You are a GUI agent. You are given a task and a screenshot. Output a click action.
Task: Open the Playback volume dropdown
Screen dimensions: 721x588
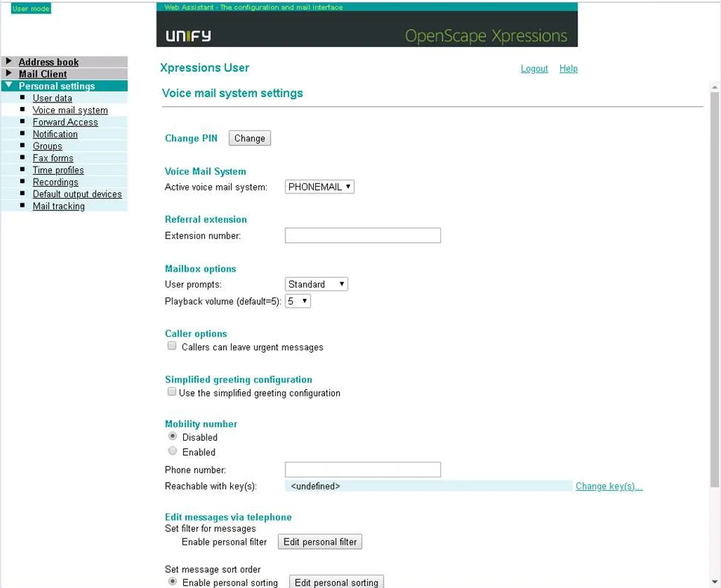pyautogui.click(x=298, y=301)
